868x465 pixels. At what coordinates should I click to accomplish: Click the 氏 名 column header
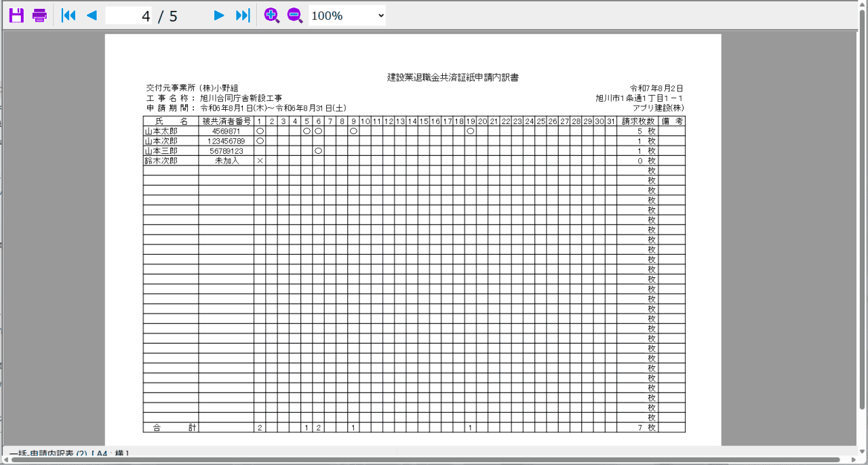[170, 121]
